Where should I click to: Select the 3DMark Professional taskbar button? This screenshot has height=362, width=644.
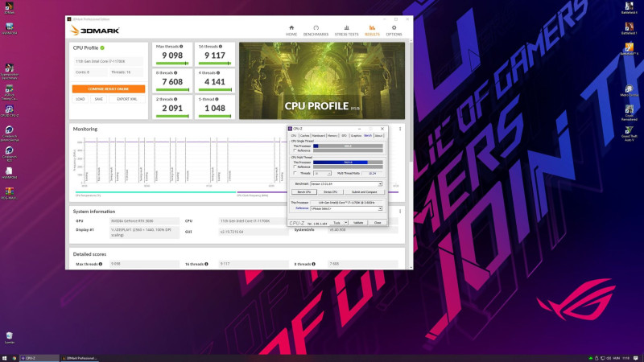click(x=79, y=358)
